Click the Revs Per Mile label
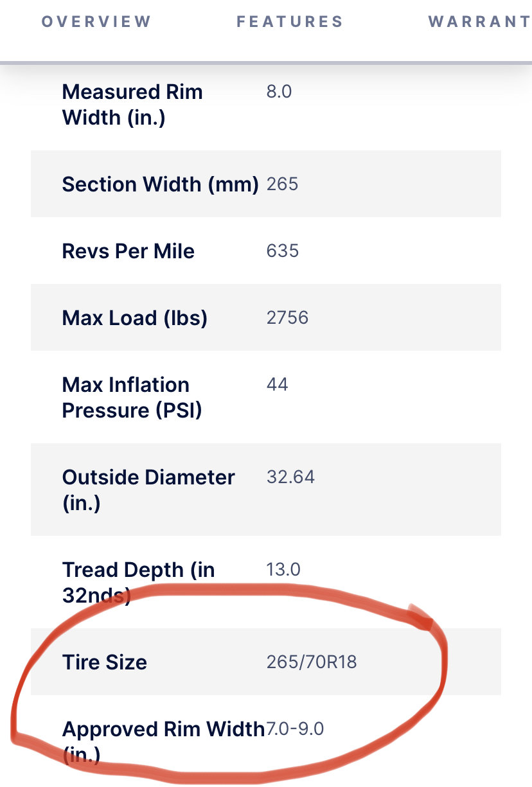The width and height of the screenshot is (532, 787). (x=129, y=251)
